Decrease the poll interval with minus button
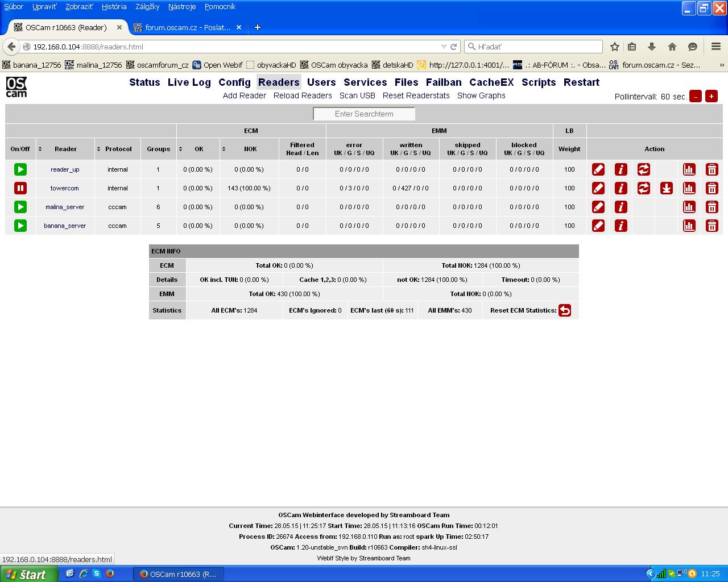The height and width of the screenshot is (582, 728). (x=696, y=96)
